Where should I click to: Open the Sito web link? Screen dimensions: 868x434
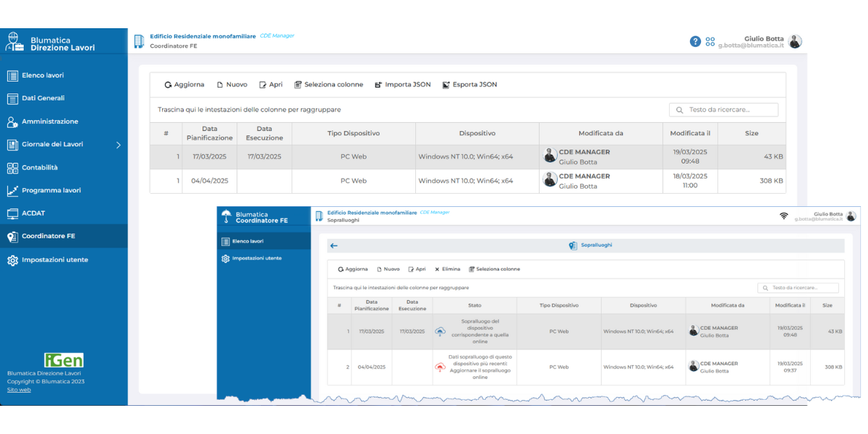(x=19, y=390)
